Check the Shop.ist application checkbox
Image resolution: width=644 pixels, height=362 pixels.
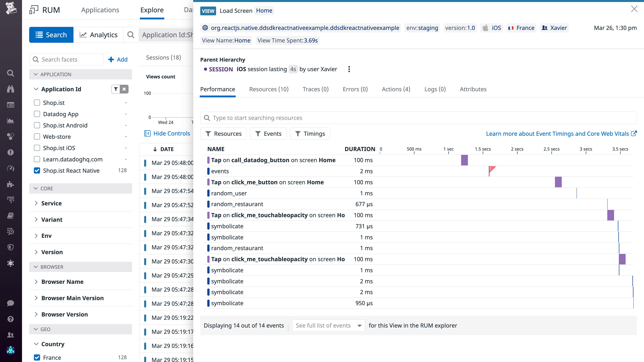(37, 102)
